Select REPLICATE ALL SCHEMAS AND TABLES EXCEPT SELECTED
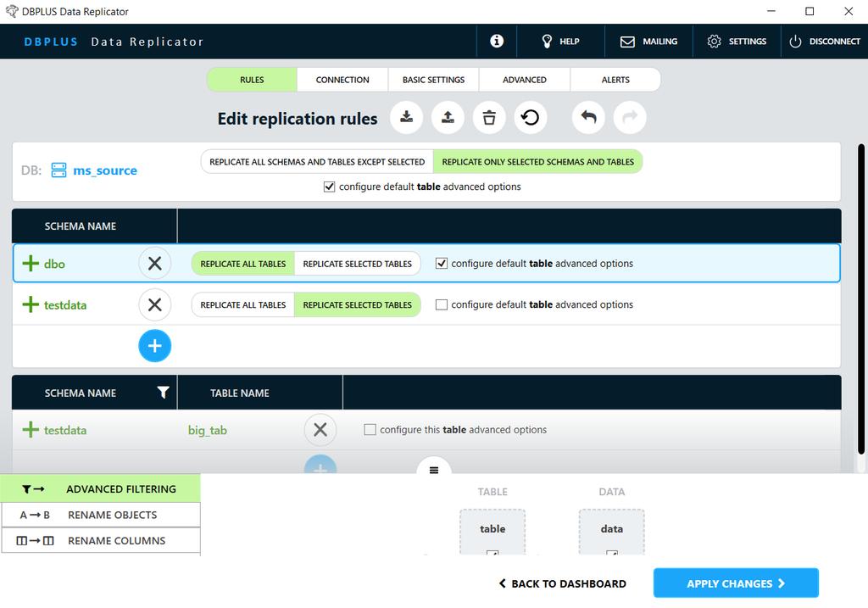The image size is (868, 608). pyautogui.click(x=317, y=162)
